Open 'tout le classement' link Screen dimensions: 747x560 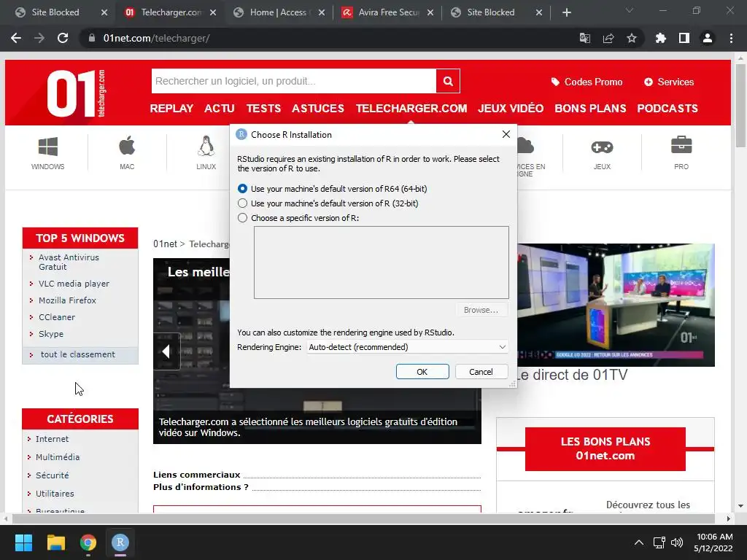point(77,355)
